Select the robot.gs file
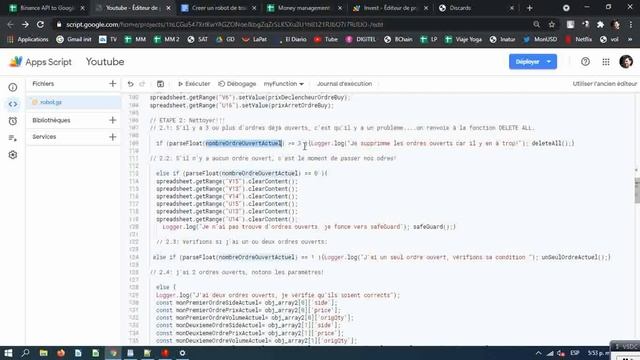This screenshot has width=640, height=360. 73,102
